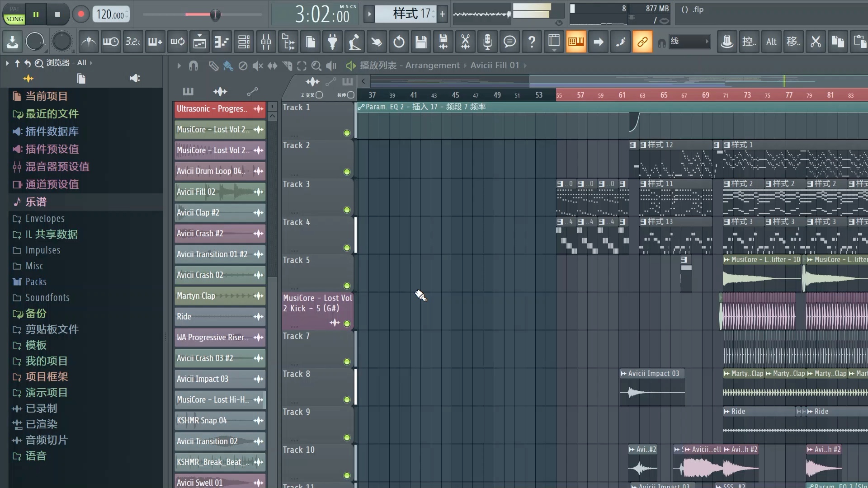Select the playlist draw pencil tool

pos(213,66)
